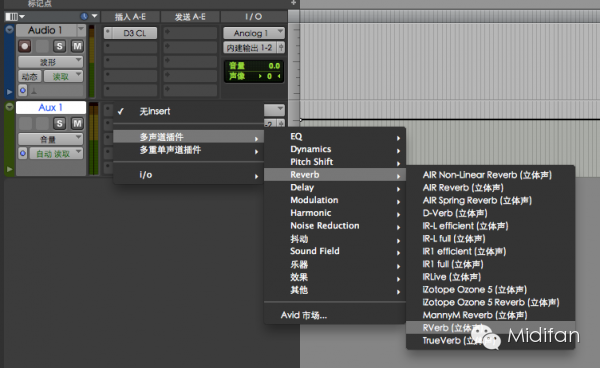
Task: Click the timebase clock icon in header
Action: coord(84,16)
